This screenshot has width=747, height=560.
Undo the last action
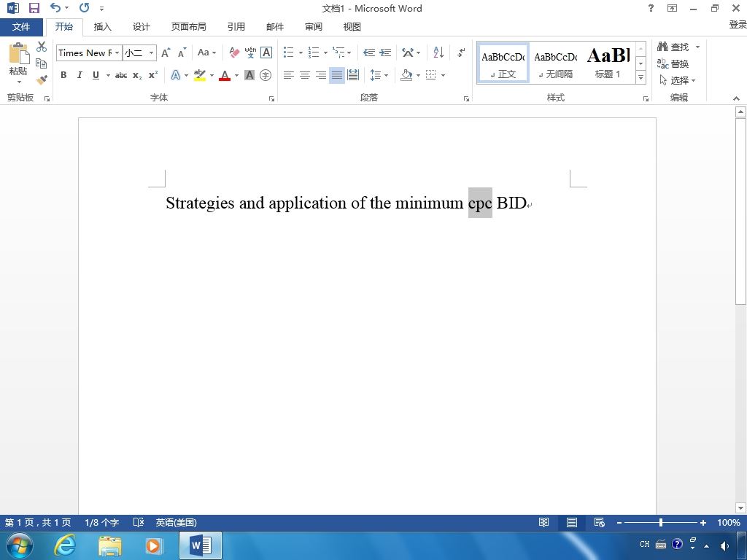(55, 7)
